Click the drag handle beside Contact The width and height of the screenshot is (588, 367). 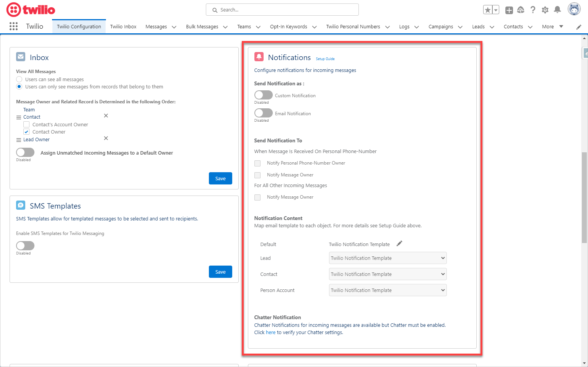[x=19, y=117]
